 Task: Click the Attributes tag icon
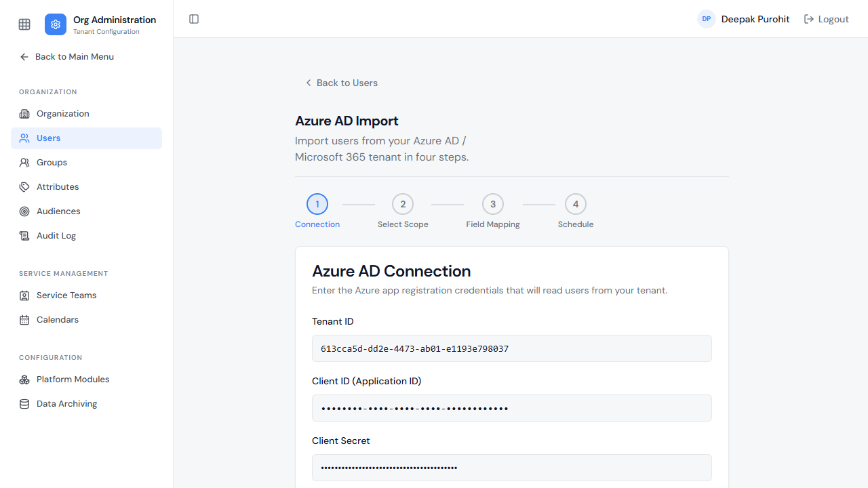tap(24, 187)
